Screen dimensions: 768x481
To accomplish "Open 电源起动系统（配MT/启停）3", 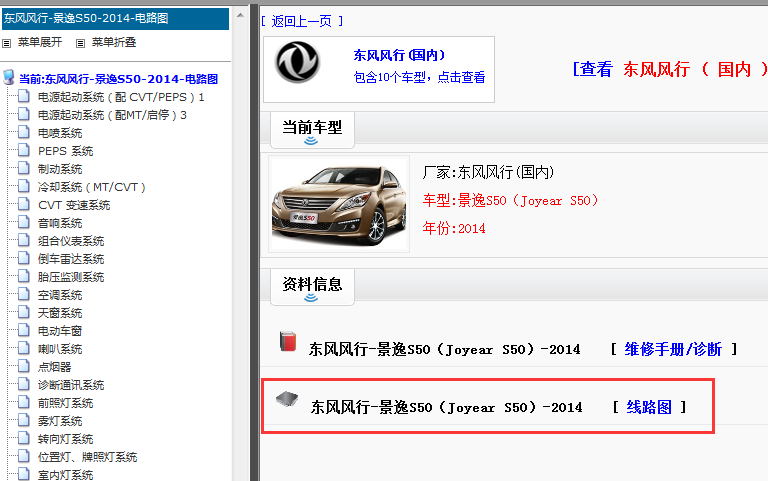I will [x=112, y=115].
